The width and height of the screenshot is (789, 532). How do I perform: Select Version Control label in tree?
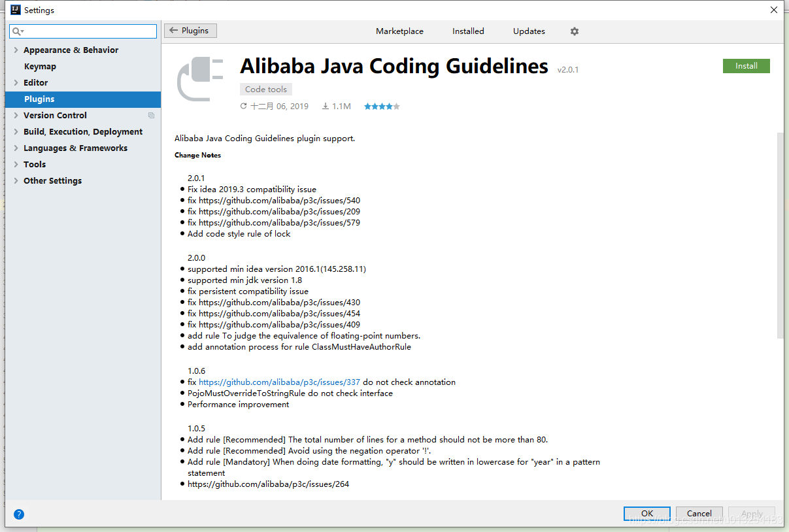point(55,116)
